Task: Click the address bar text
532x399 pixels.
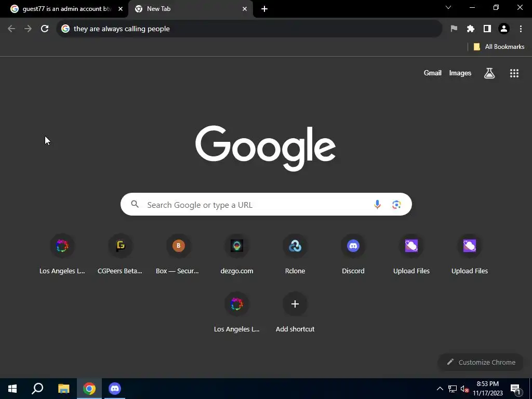Action: pyautogui.click(x=122, y=29)
